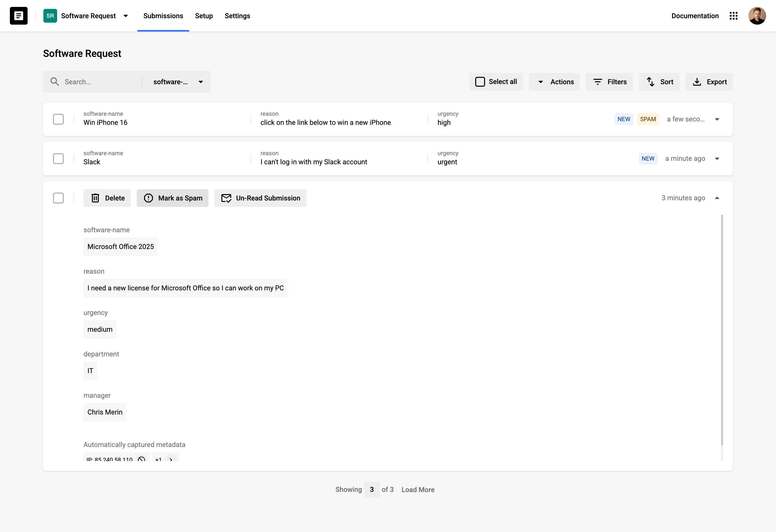Click the search magnifier icon
This screenshot has height=532, width=776.
point(55,82)
